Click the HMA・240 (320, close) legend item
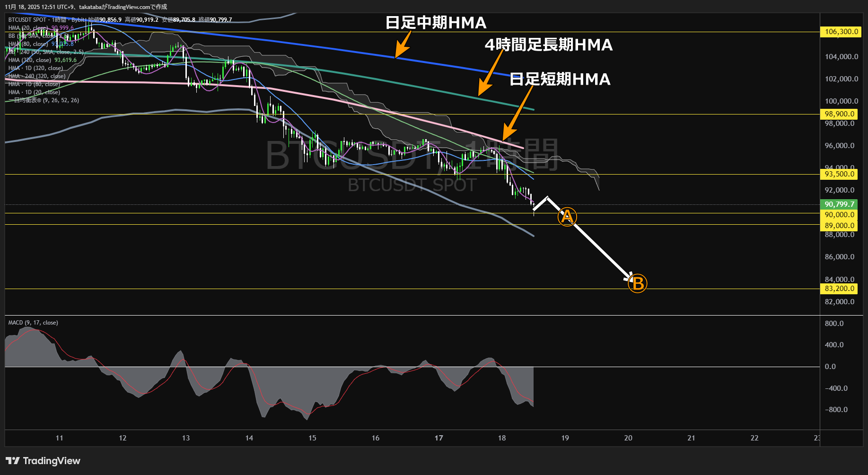868x475 pixels. (35, 76)
